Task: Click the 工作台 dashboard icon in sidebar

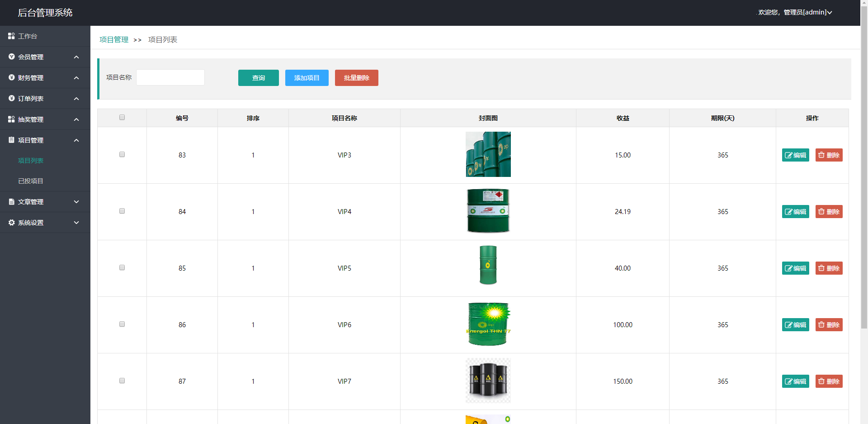Action: [x=11, y=36]
